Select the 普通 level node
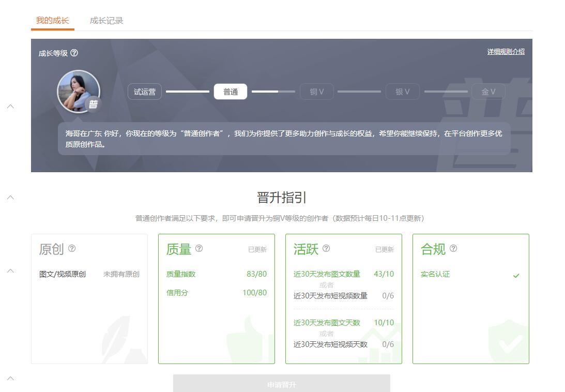Image resolution: width=565 pixels, height=392 pixels. (231, 91)
